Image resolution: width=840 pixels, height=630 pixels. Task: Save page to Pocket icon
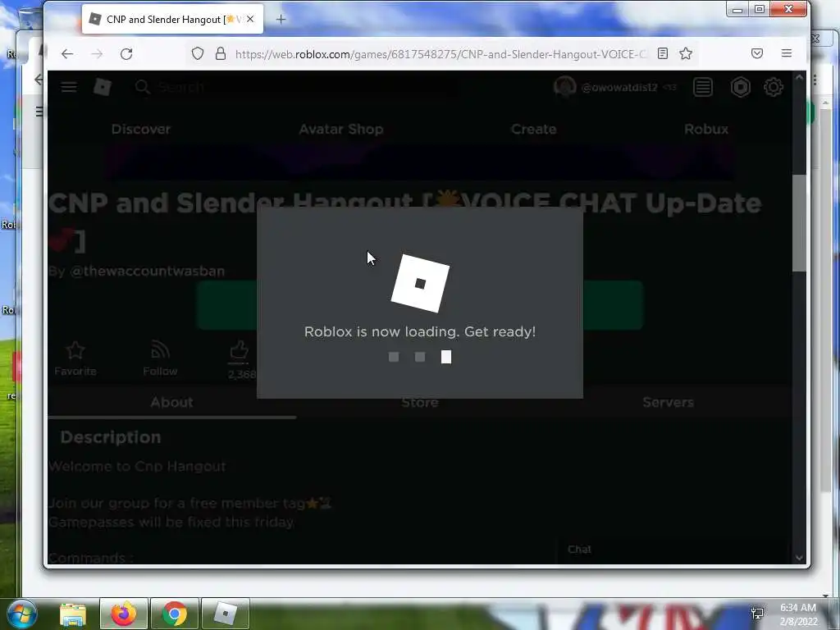click(x=757, y=53)
